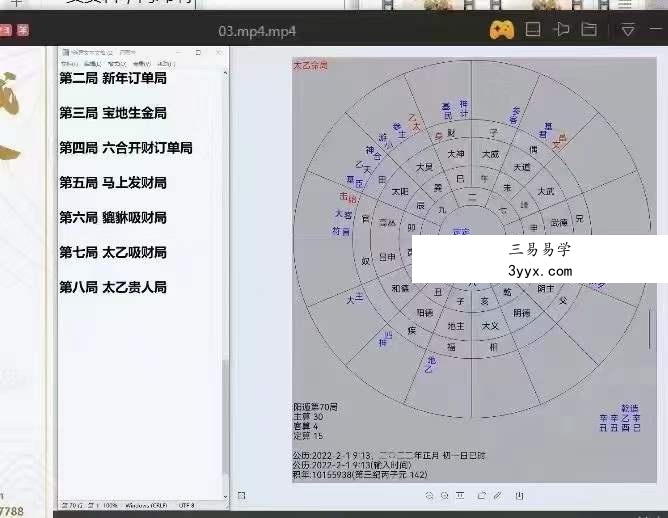Click the line '第二局 新年订单局'
The width and height of the screenshot is (668, 518).
(113, 78)
